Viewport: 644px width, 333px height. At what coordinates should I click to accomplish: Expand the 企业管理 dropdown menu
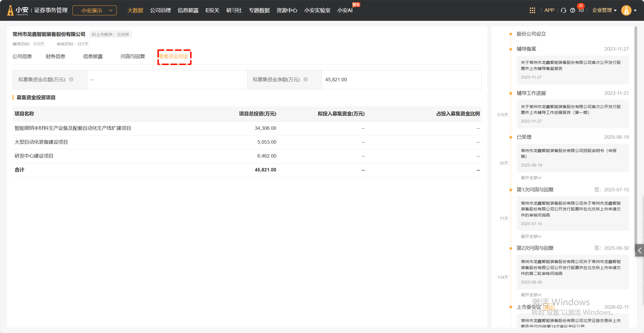pos(604,10)
